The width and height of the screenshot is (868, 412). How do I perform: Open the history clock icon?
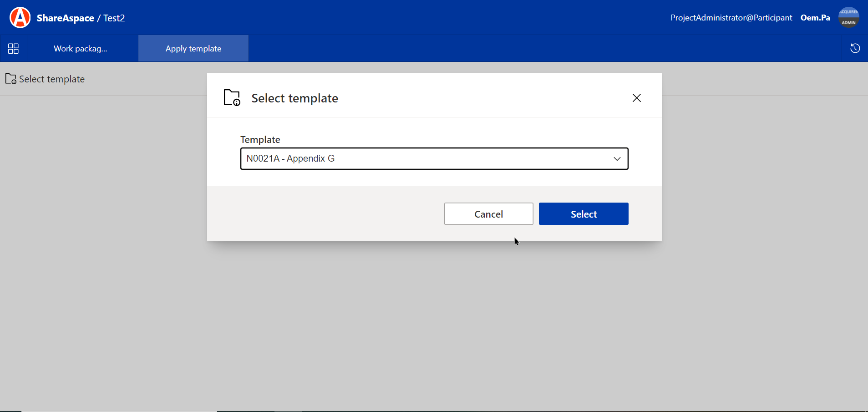coord(855,49)
